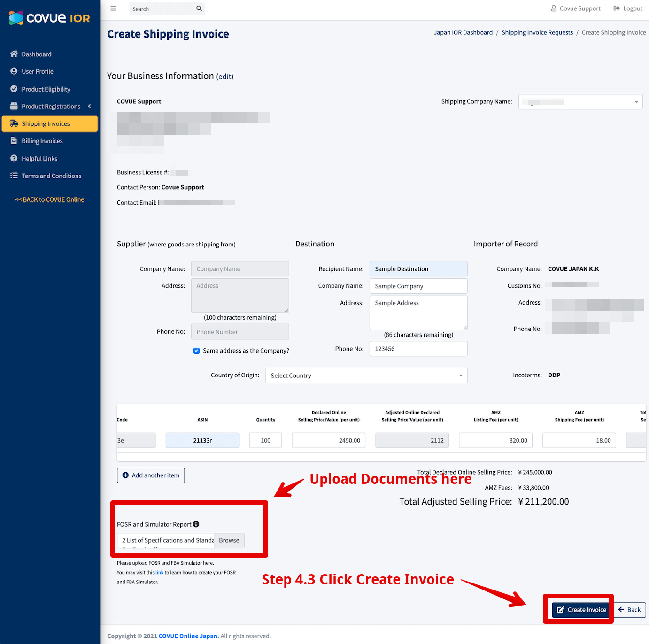Click the Quantity field 100
The width and height of the screenshot is (649, 644).
pos(265,440)
